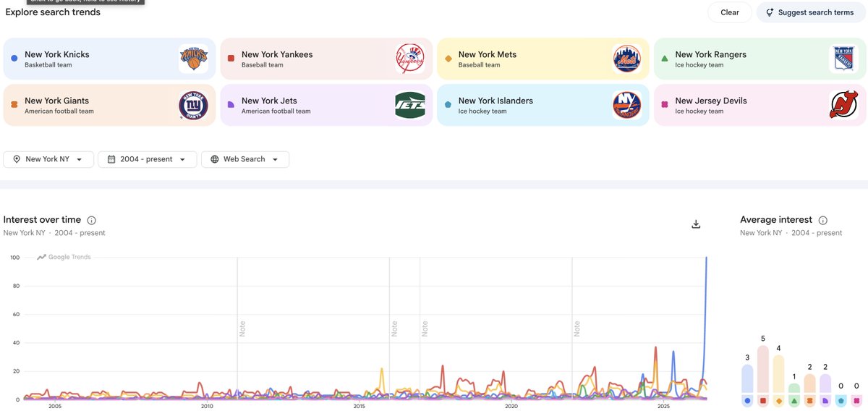Open info icon beside Average interest

(x=822, y=220)
